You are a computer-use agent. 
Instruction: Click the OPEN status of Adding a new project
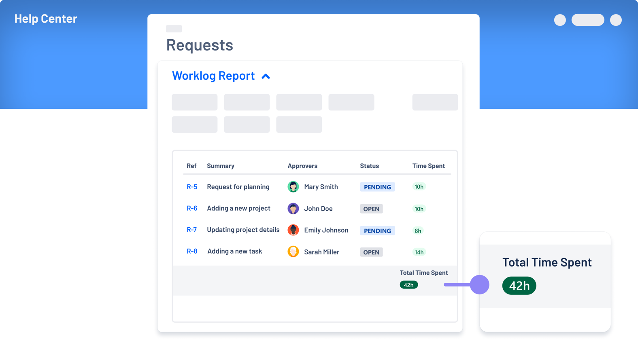[371, 209]
